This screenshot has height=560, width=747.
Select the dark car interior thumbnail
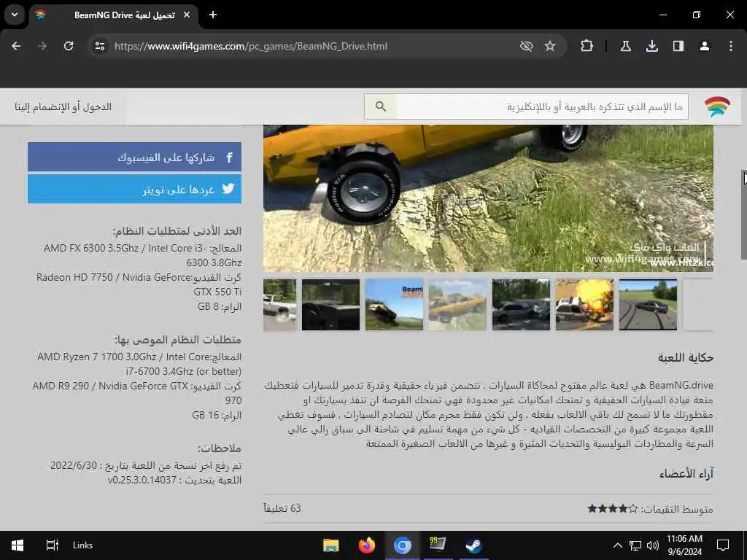tap(330, 305)
